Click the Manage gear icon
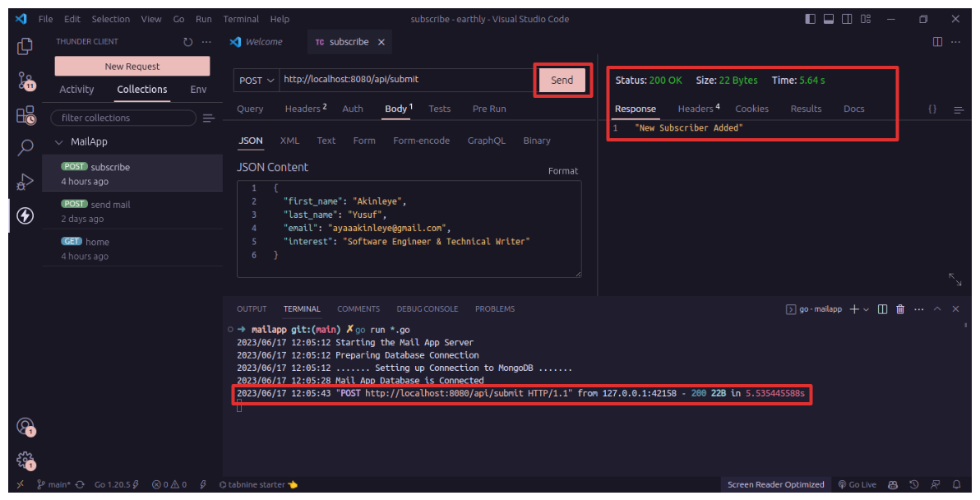 tap(25, 460)
